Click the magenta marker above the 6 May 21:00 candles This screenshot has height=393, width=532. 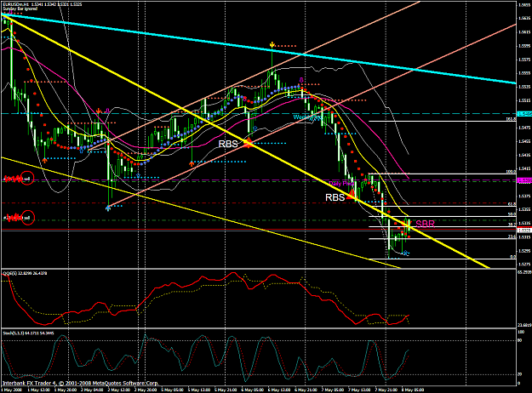point(300,80)
